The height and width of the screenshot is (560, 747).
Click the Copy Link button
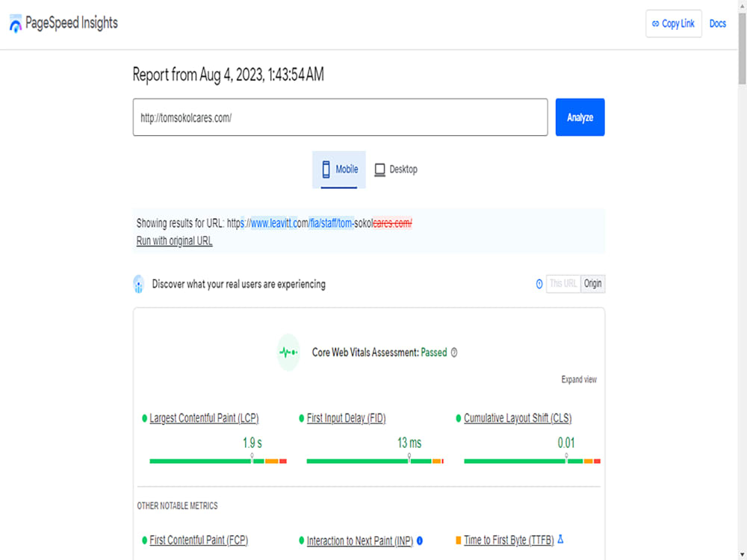pos(674,23)
